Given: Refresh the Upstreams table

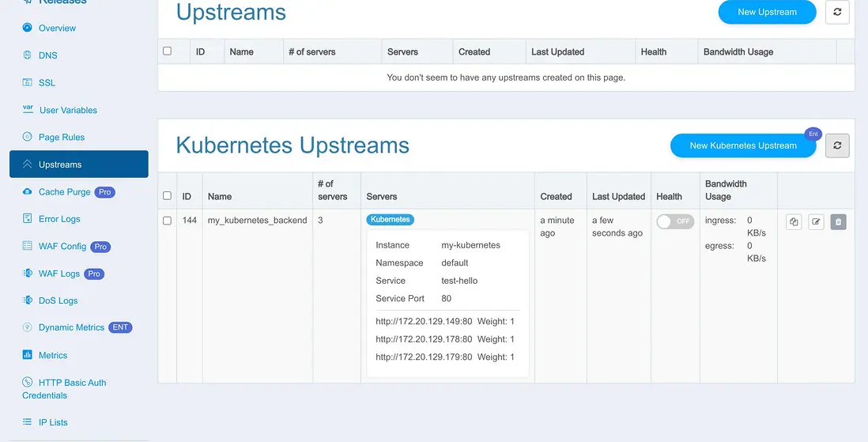Looking at the screenshot, I should click(837, 12).
